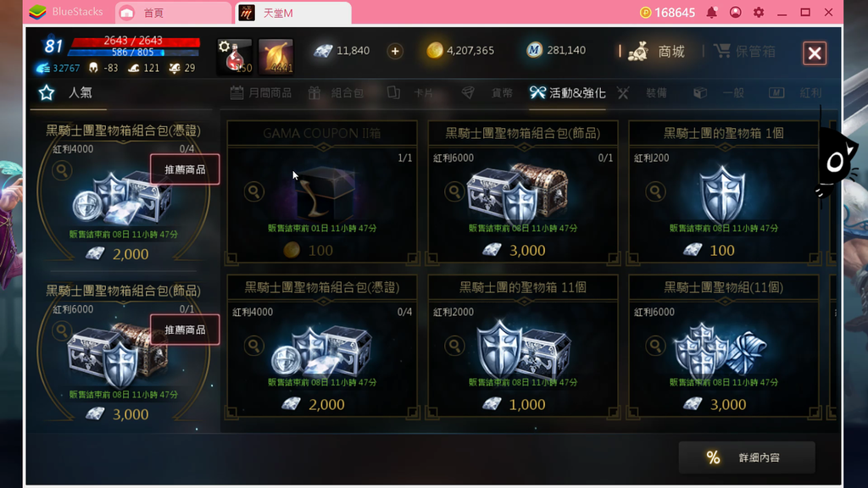Select the 黑騎士團的聖物箱 11個 product card
Screen dimensions: 868x488
522,347
